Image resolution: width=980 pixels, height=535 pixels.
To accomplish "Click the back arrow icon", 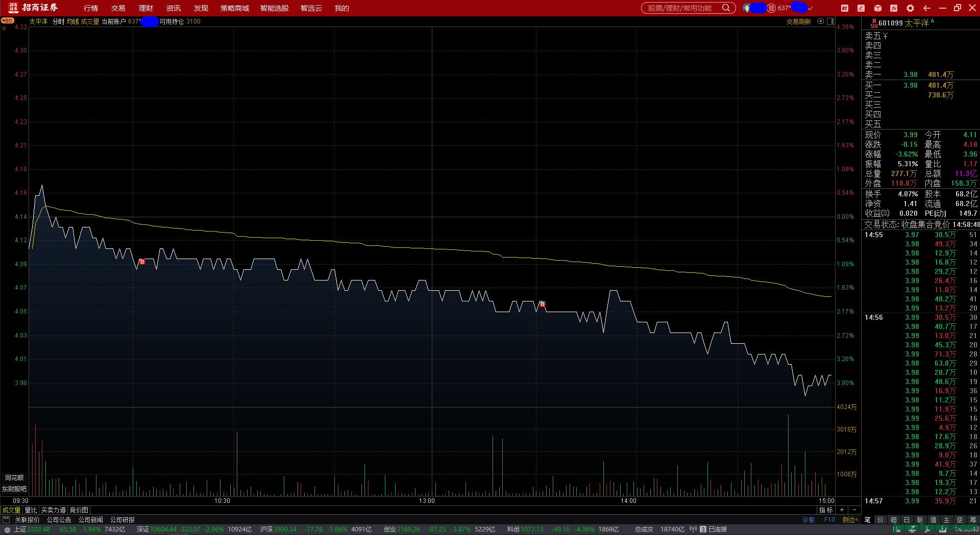I will [x=927, y=8].
